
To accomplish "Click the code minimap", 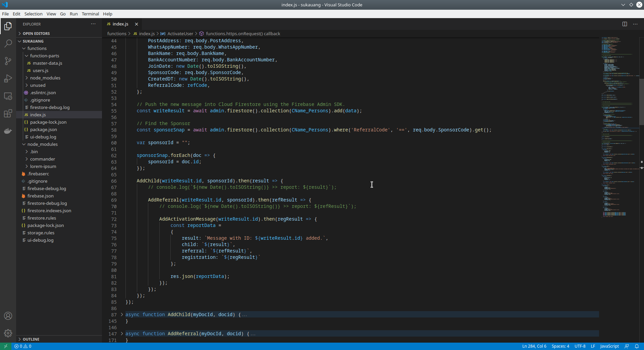I will pos(619,127).
